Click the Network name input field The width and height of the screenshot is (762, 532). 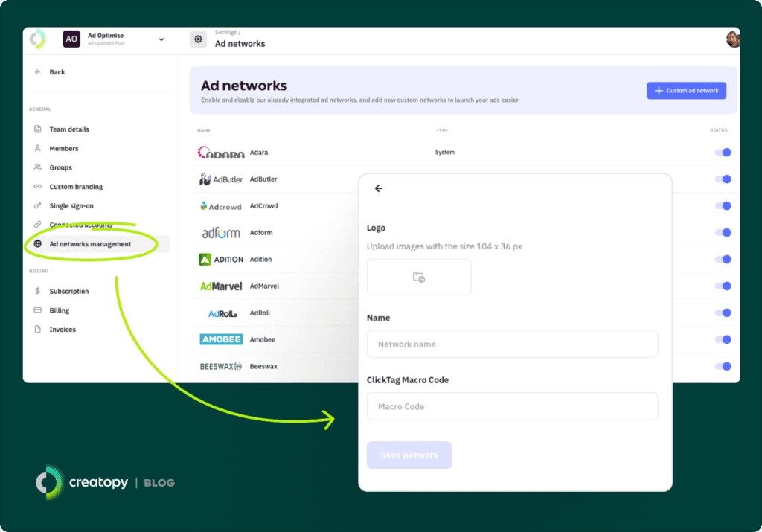[512, 344]
